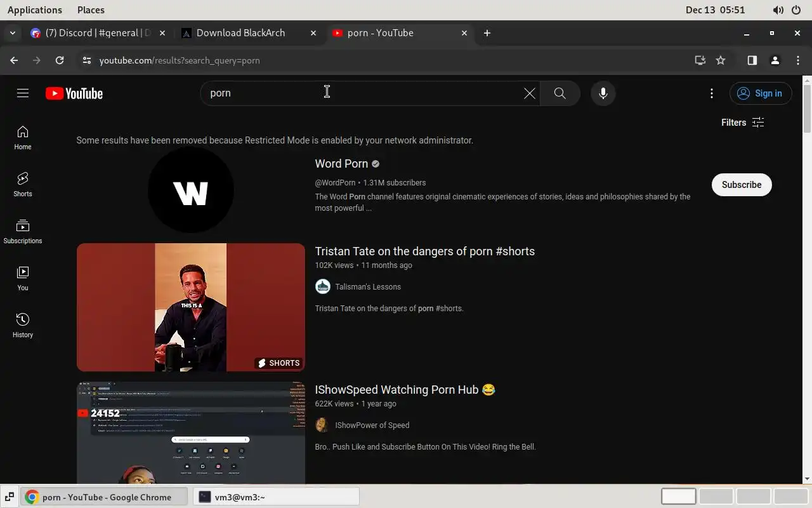
Task: Open the Applications menu
Action: point(35,10)
